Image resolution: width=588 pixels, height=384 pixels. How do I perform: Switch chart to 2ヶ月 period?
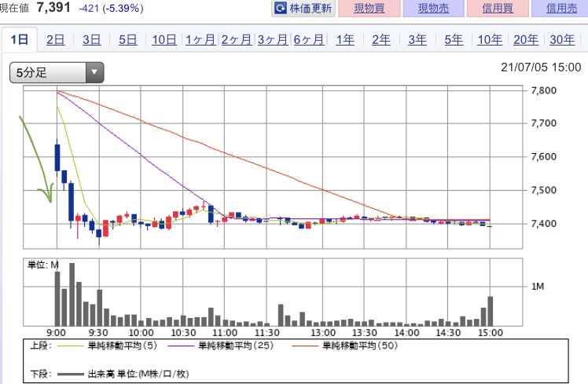point(237,39)
